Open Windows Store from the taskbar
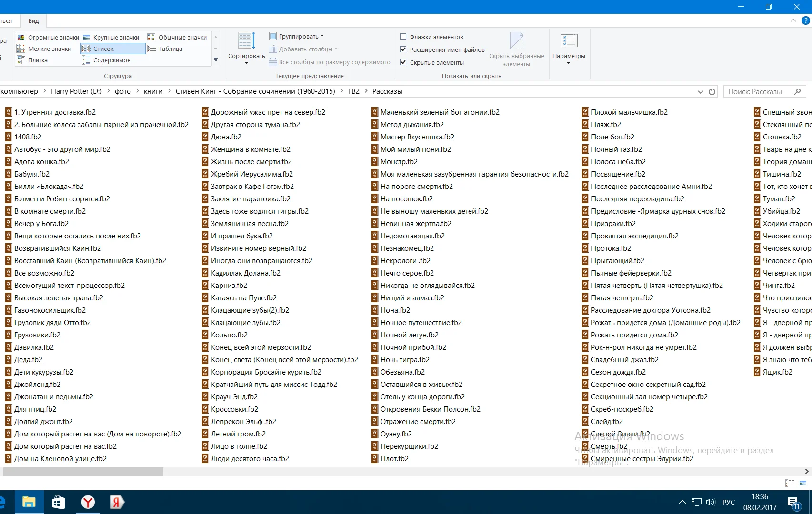Screen dimensions: 812x514 tap(59, 502)
